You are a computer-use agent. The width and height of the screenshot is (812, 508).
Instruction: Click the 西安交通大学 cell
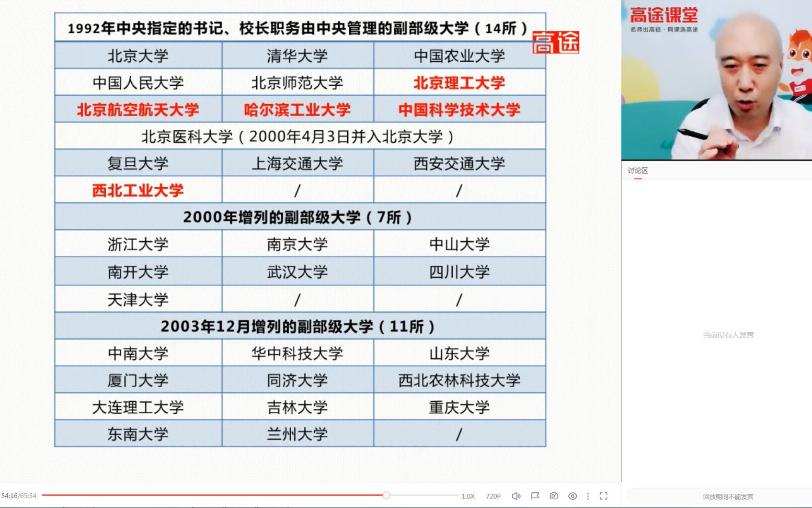point(460,163)
